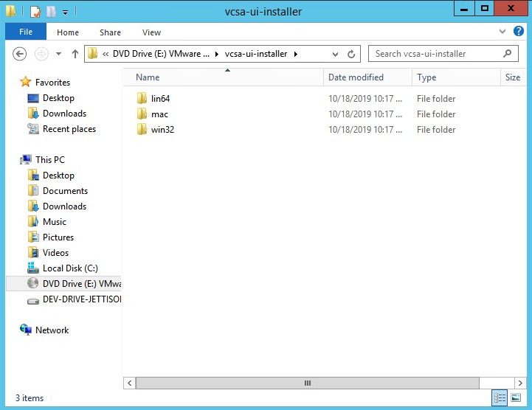Select This PC in navigation pane
Screen dimensions: 532x410
pyautogui.click(x=50, y=160)
